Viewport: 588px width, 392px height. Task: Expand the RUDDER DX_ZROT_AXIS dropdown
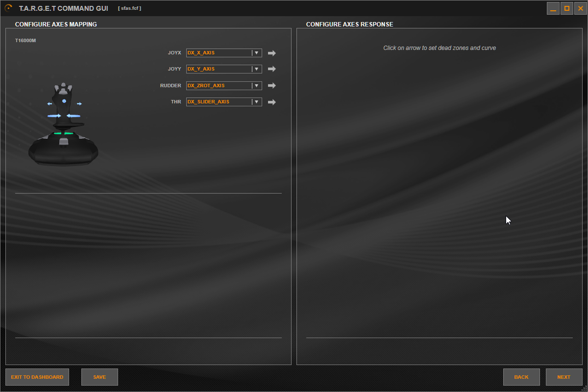coord(224,86)
